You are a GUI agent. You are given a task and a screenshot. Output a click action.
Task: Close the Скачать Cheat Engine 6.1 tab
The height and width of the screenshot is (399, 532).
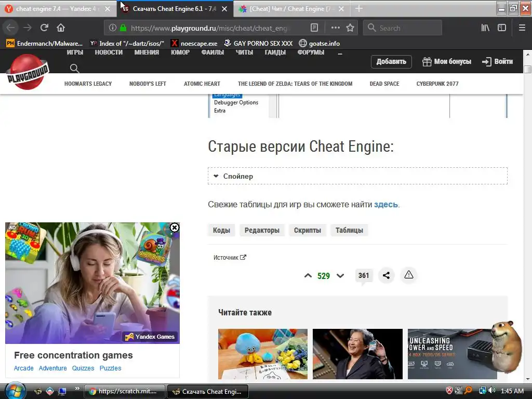pyautogui.click(x=224, y=9)
